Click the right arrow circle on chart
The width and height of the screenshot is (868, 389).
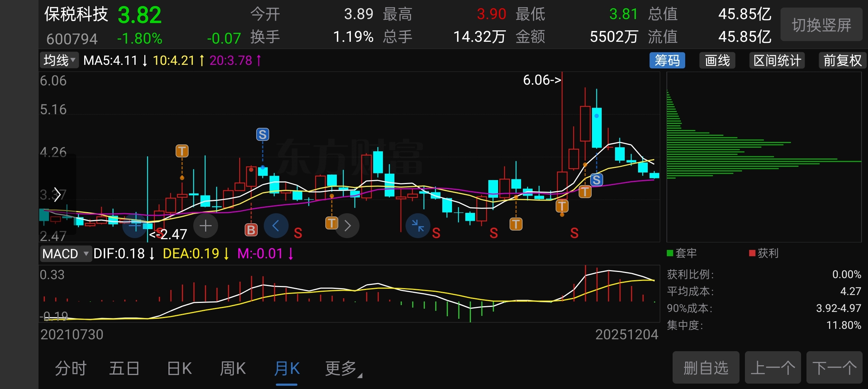[x=347, y=226]
